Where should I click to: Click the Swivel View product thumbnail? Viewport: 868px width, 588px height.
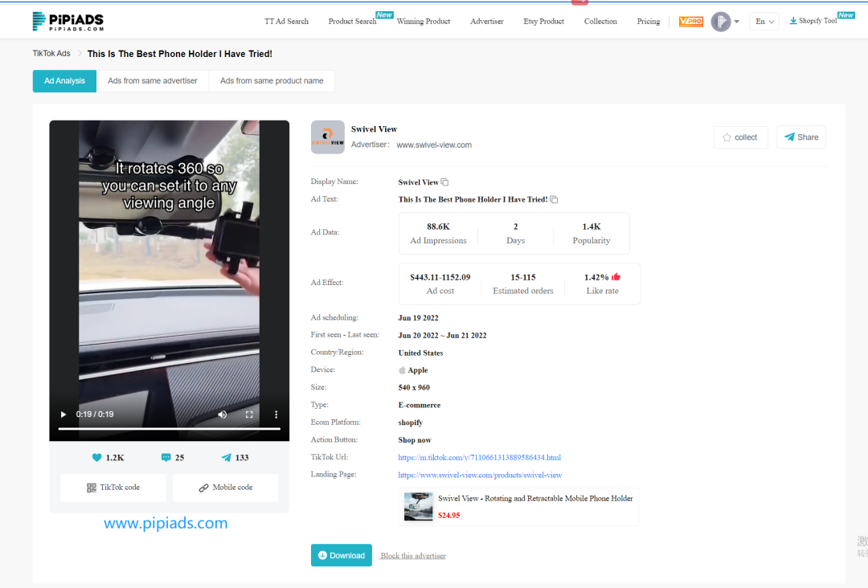coord(419,507)
